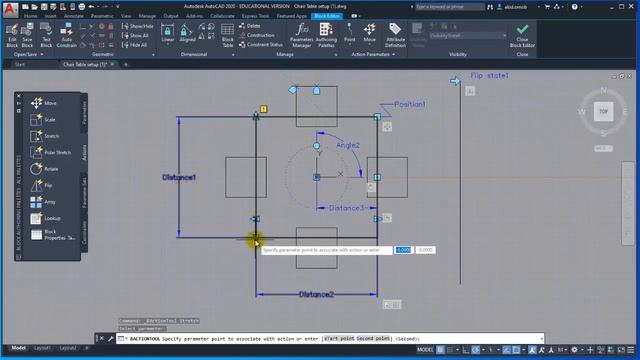This screenshot has height=360, width=640.
Task: Switch to Layout1 tab
Action: pyautogui.click(x=42, y=348)
